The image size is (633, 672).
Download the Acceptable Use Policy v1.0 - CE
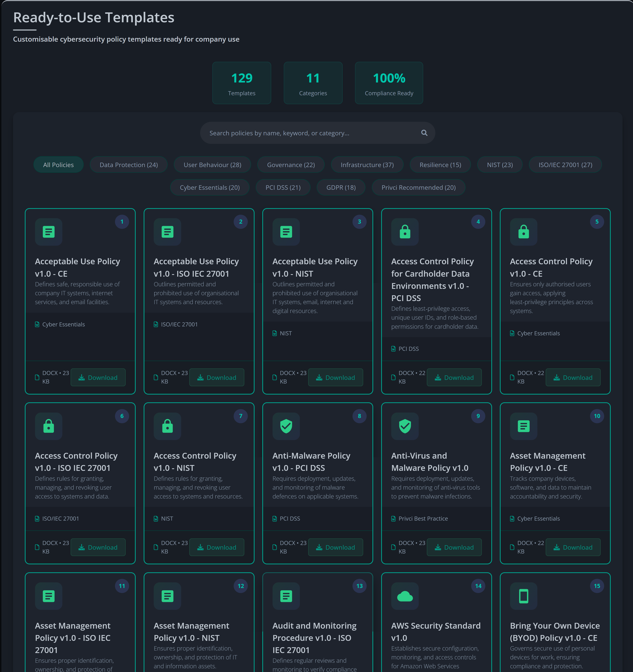tap(98, 377)
